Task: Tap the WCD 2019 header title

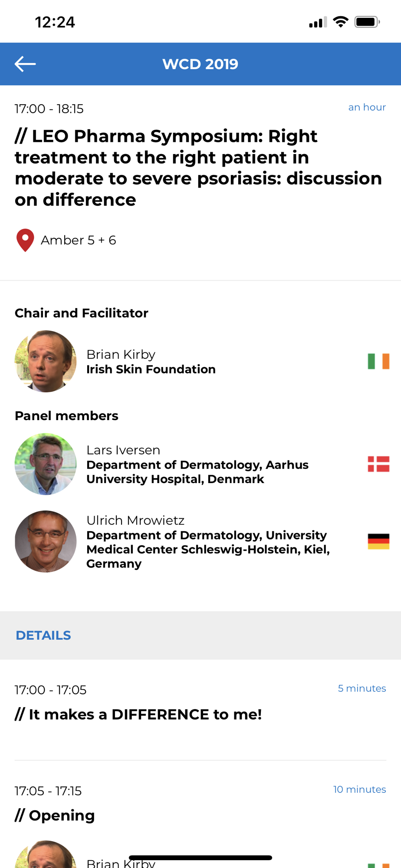Action: point(200,64)
